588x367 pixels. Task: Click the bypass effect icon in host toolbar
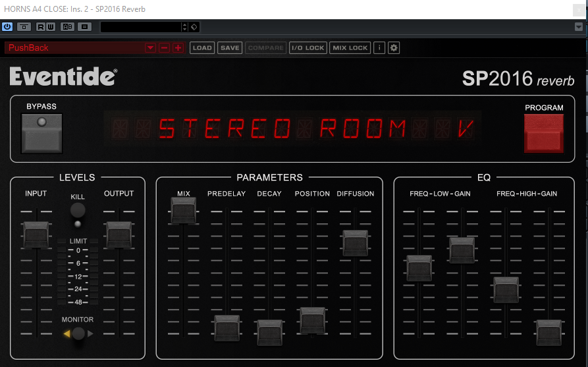pos(24,26)
